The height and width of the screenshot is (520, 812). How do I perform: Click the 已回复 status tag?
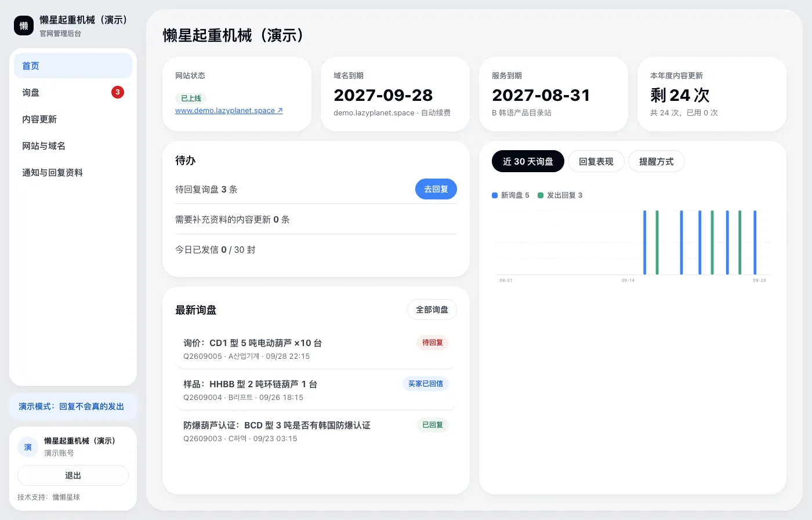(433, 425)
